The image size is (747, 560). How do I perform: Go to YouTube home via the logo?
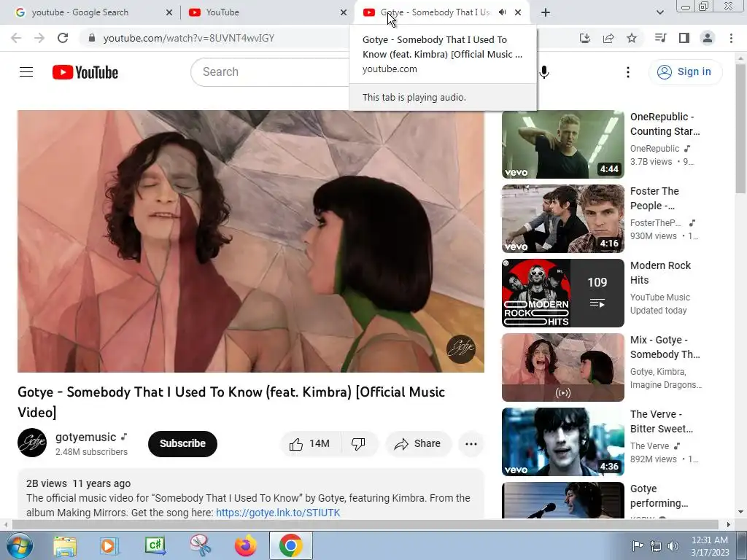point(85,72)
